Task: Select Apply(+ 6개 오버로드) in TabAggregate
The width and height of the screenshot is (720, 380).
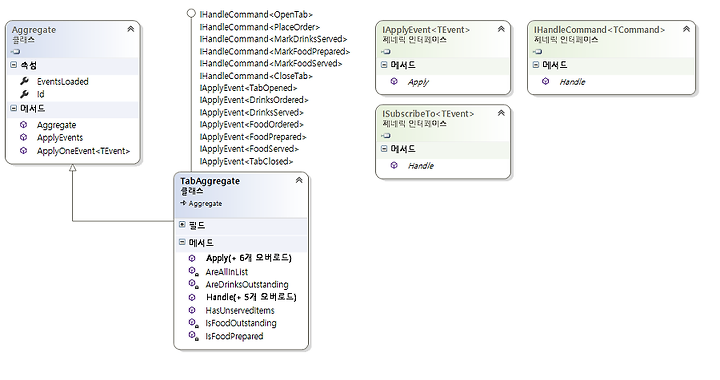Action: 248,258
